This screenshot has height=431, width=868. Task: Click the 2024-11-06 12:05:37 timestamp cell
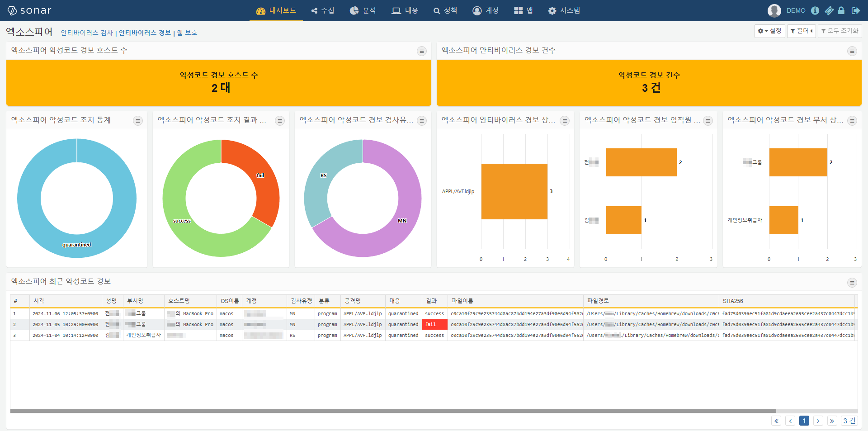coord(65,313)
